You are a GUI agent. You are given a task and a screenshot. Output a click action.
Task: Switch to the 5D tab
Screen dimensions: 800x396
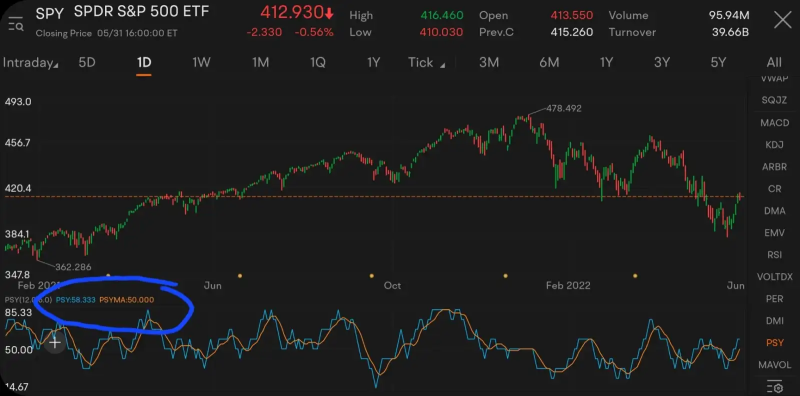[87, 63]
